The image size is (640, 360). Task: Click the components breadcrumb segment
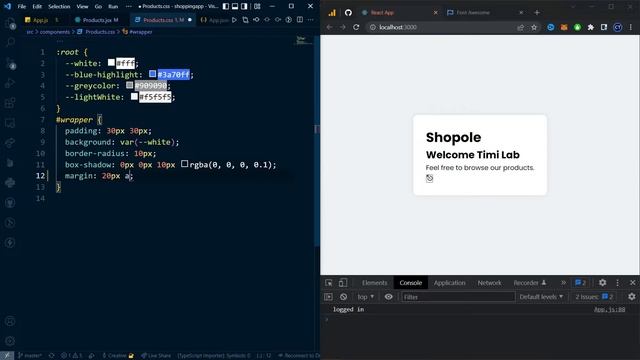coord(55,32)
